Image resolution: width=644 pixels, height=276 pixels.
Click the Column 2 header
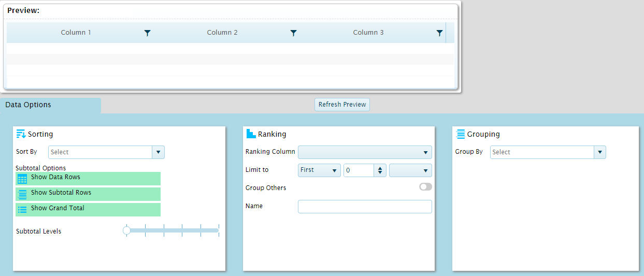[x=222, y=33]
